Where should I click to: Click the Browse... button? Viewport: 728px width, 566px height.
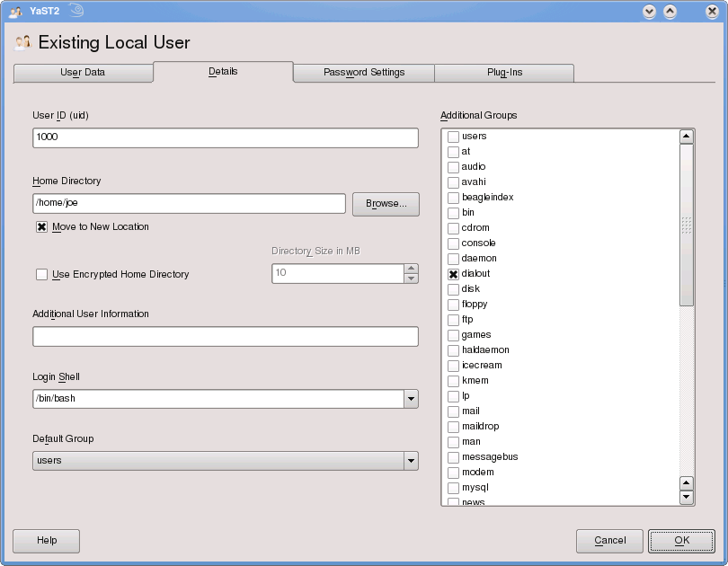click(x=386, y=204)
